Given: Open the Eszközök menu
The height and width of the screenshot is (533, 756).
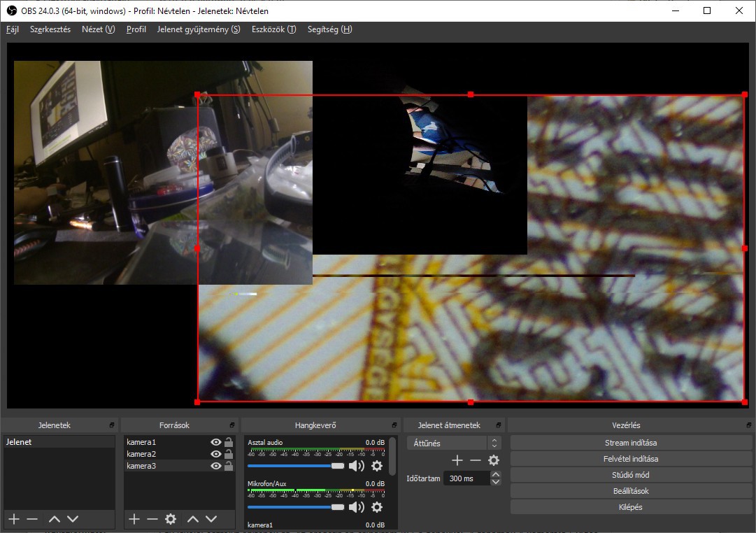Looking at the screenshot, I should tap(274, 29).
